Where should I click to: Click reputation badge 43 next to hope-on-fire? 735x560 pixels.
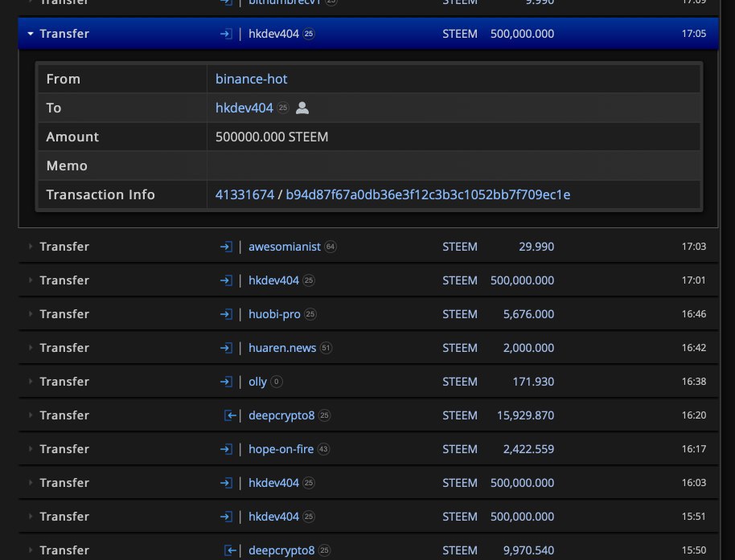coord(323,448)
